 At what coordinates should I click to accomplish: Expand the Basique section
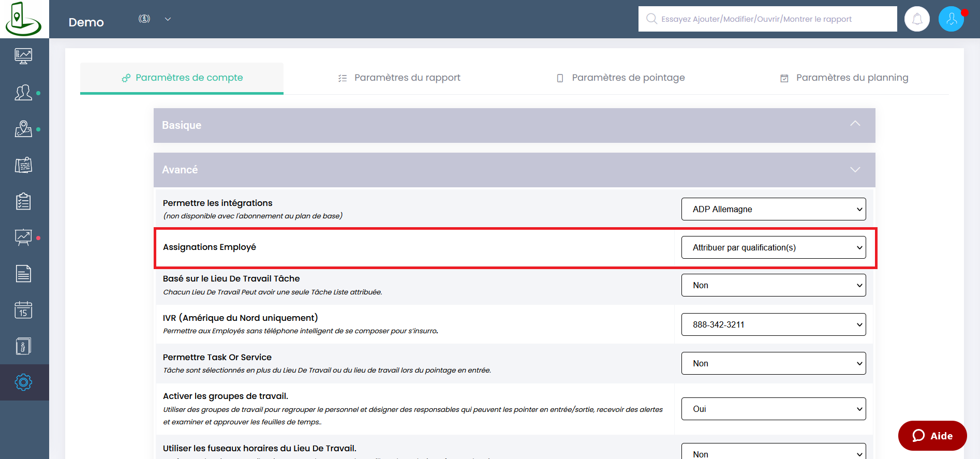pos(514,125)
